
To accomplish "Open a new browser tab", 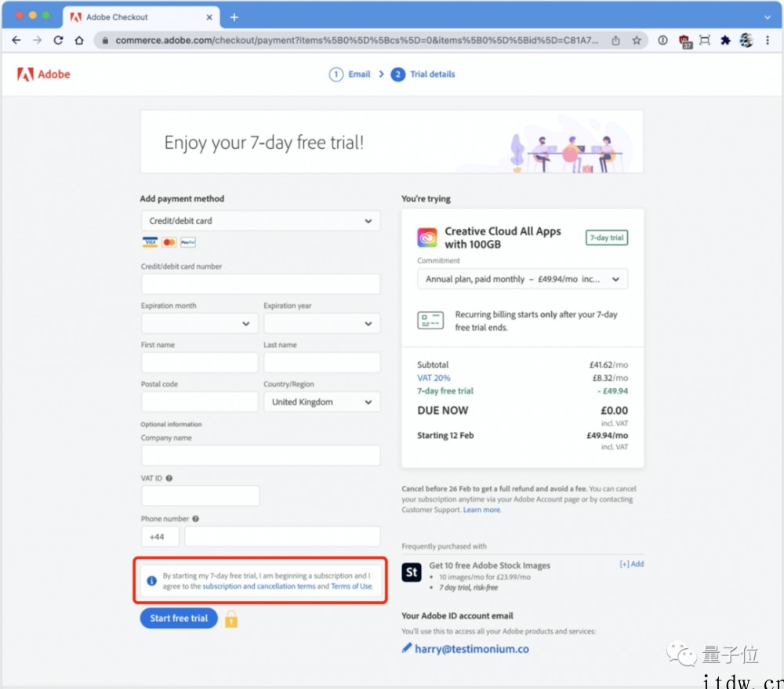I will [234, 17].
